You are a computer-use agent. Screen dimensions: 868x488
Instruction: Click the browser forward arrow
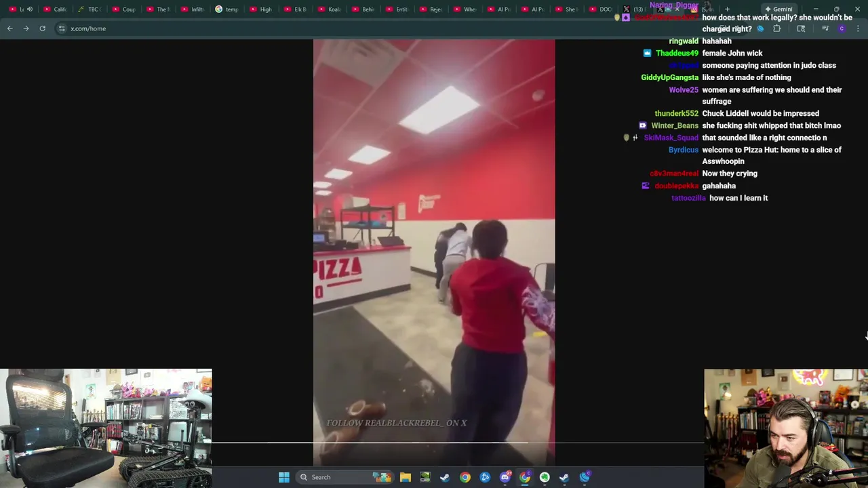(26, 28)
